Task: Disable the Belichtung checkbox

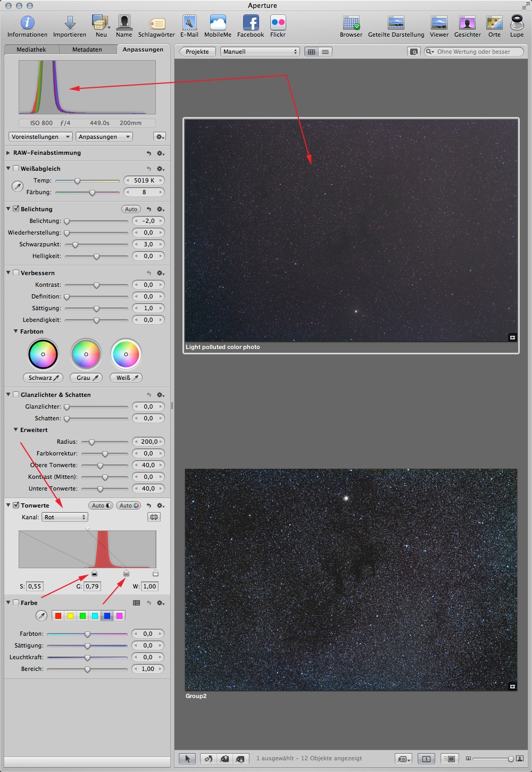Action: point(16,209)
